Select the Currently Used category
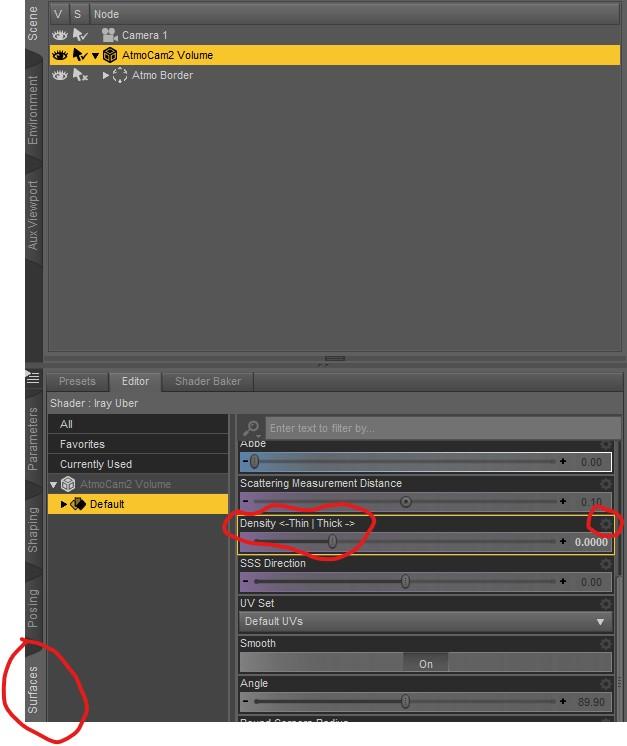 tap(138, 464)
